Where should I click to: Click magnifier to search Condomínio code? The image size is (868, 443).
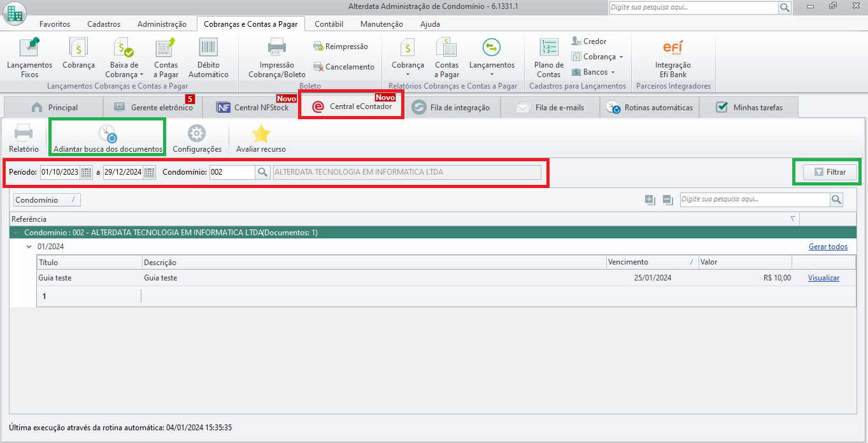point(262,172)
